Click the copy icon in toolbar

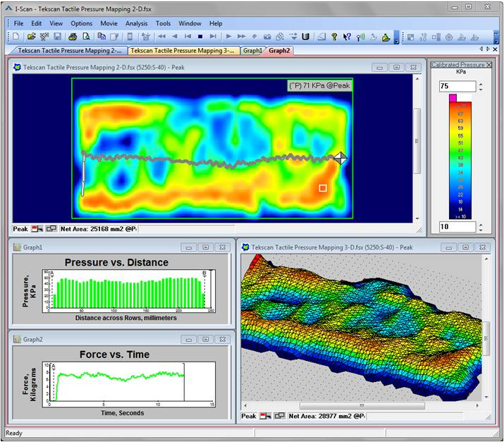click(x=102, y=37)
